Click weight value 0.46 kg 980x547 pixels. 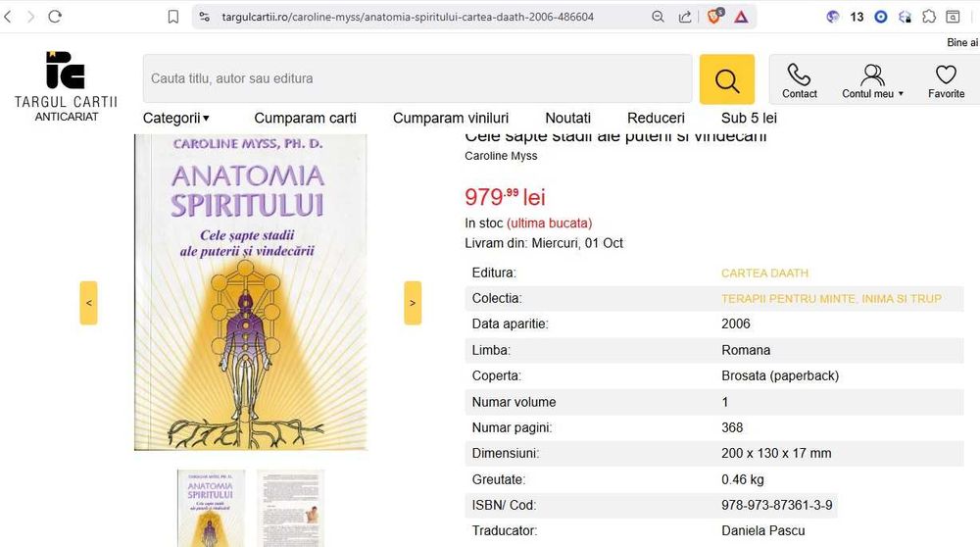coord(743,479)
